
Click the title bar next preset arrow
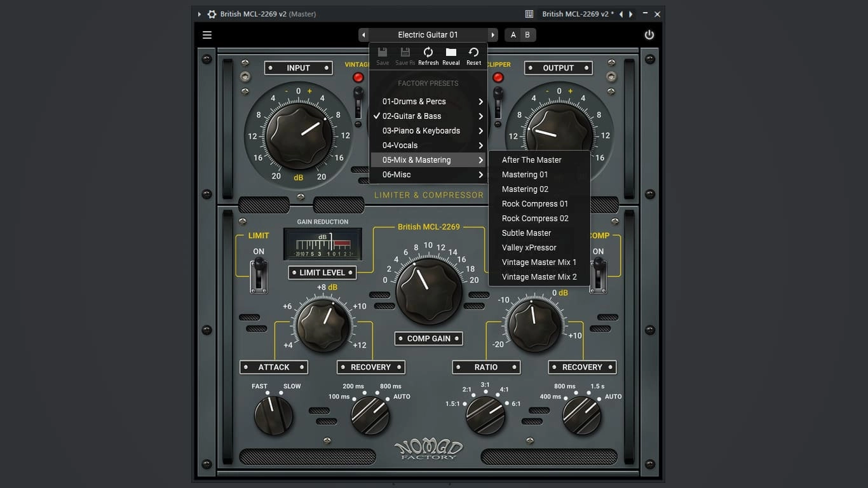[x=630, y=14]
